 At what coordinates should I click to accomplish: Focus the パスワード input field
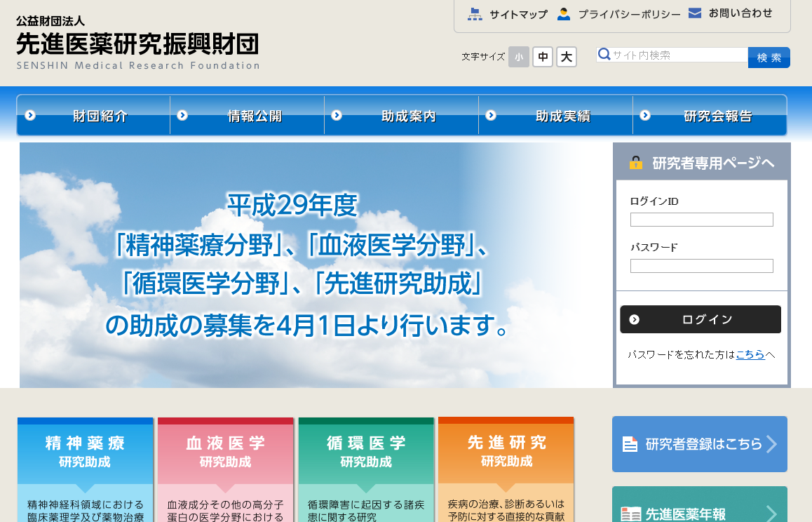pyautogui.click(x=702, y=266)
